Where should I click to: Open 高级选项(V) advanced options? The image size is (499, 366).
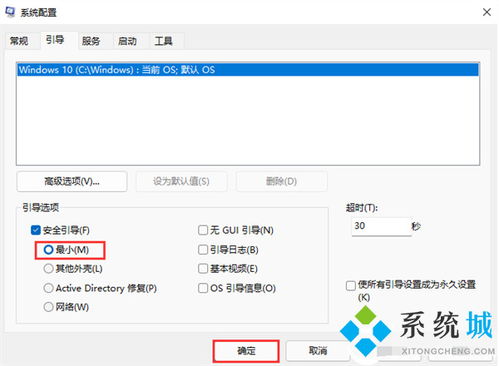coord(72,181)
